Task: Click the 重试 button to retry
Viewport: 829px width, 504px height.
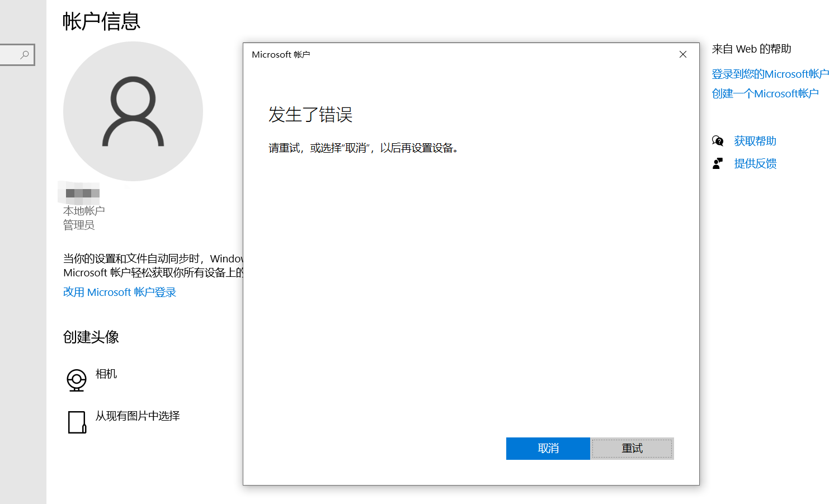Action: click(632, 449)
